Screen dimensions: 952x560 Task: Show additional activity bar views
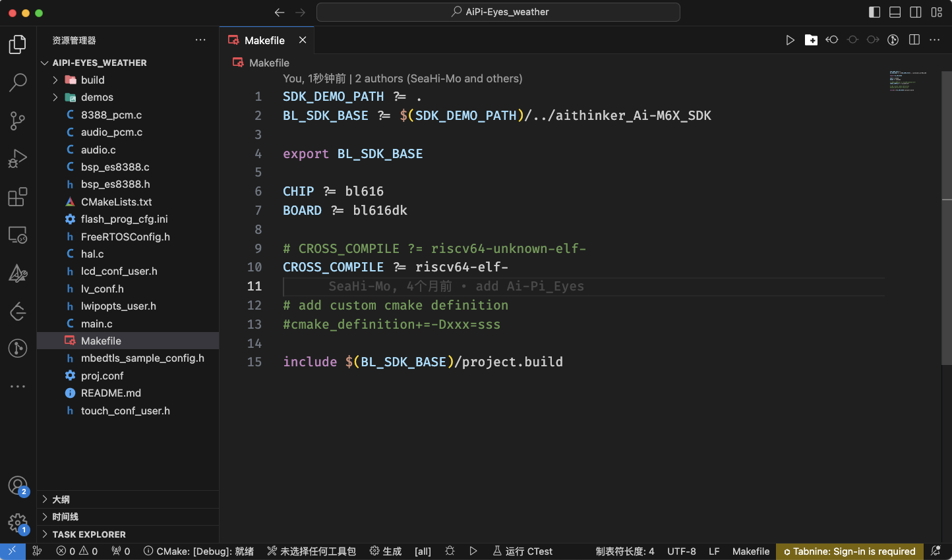[x=18, y=386]
